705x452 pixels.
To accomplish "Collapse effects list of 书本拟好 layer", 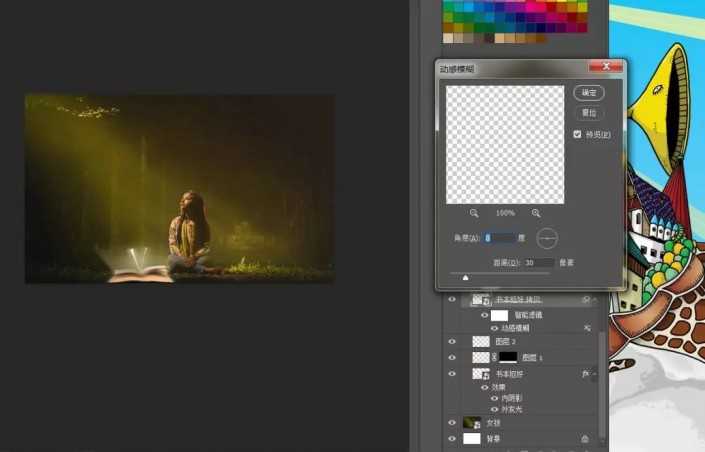I will 597,373.
